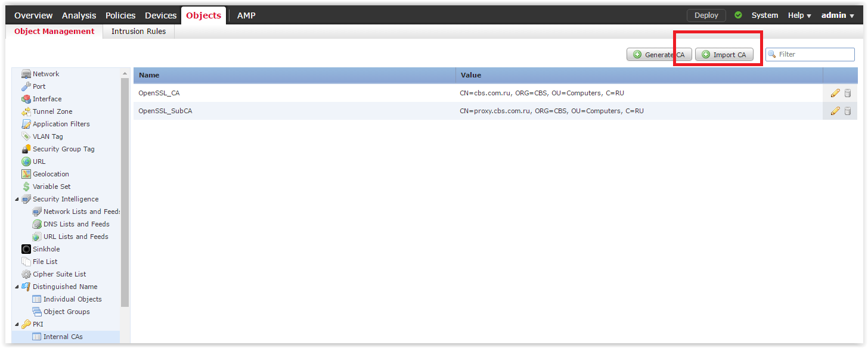Select the Object Management tab
Image resolution: width=868 pixels, height=348 pixels.
pyautogui.click(x=54, y=31)
